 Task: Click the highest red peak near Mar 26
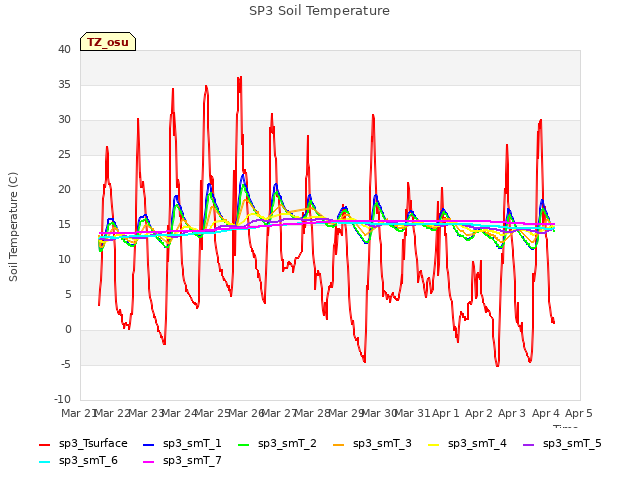(240, 77)
